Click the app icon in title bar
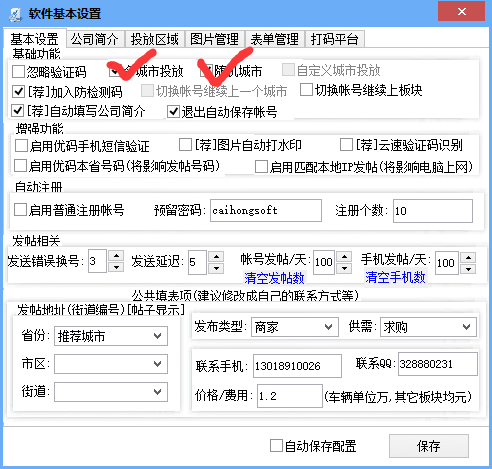This screenshot has width=492, height=469. click(x=15, y=14)
